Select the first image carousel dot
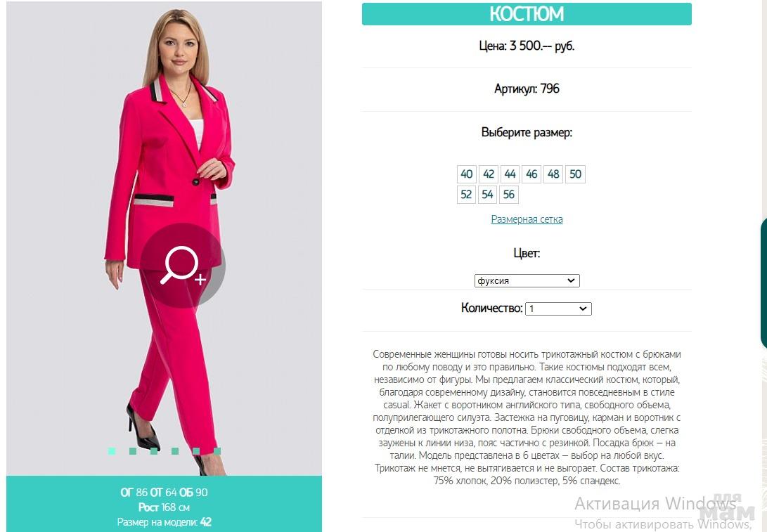This screenshot has height=532, width=767. point(112,451)
